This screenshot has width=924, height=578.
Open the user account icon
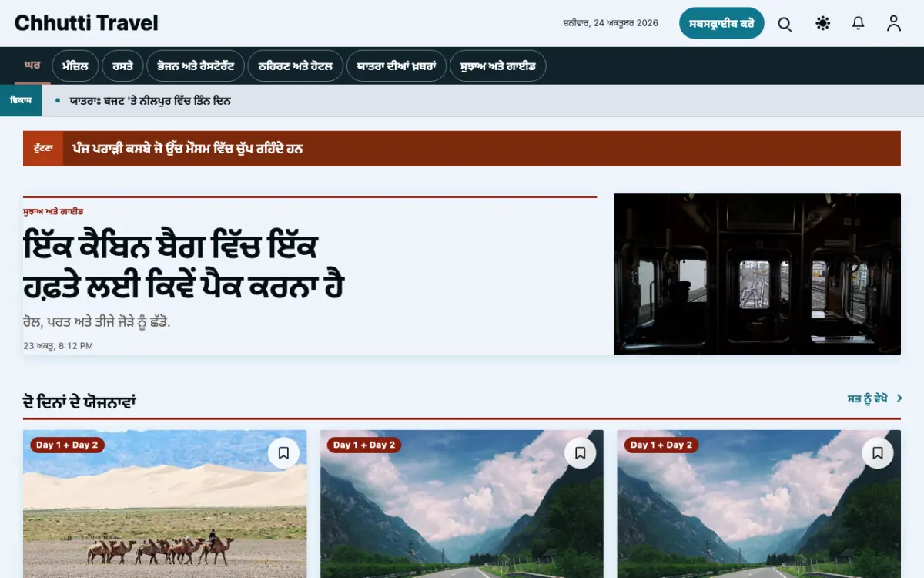(893, 24)
